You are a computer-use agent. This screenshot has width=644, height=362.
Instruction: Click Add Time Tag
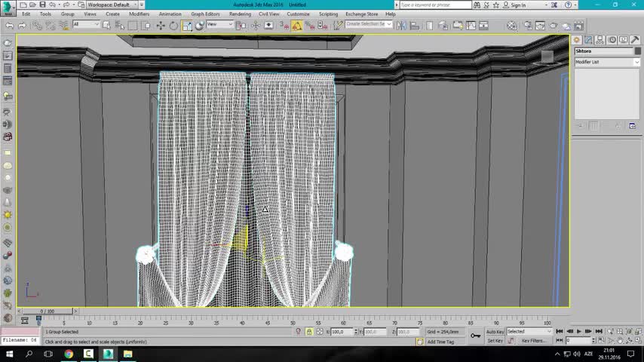pos(440,342)
